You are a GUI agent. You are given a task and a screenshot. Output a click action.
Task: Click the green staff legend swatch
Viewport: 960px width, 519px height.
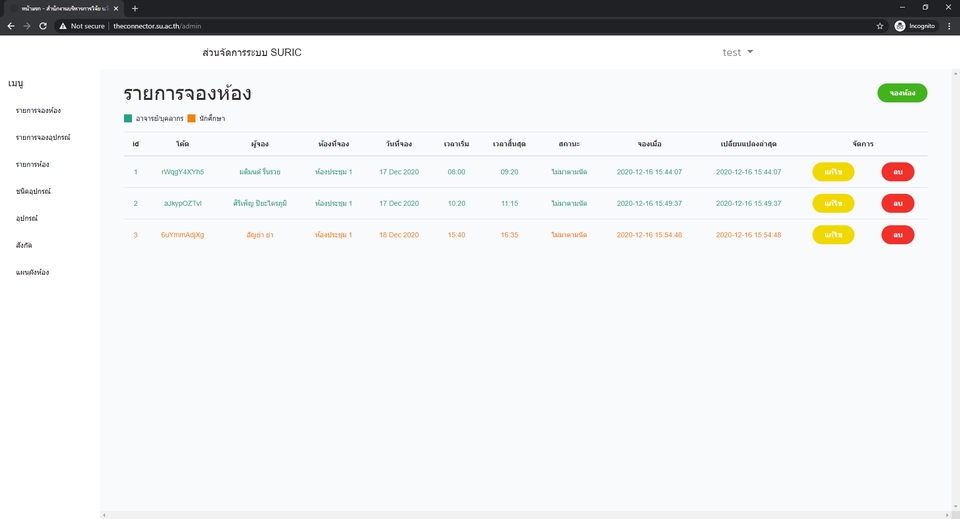pos(128,118)
